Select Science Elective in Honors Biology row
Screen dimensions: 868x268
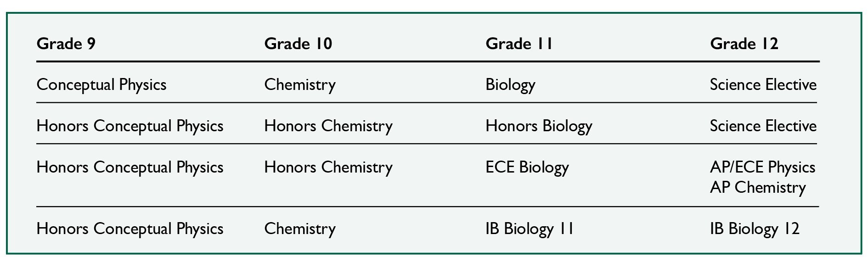pos(763,126)
